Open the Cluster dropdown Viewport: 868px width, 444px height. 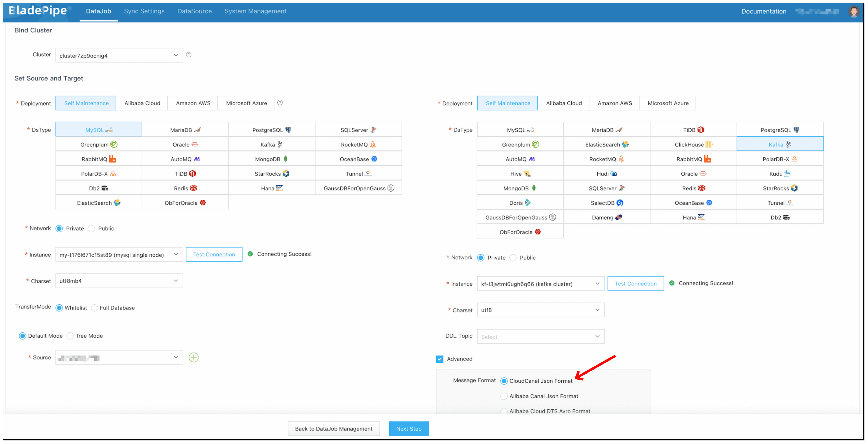(119, 56)
